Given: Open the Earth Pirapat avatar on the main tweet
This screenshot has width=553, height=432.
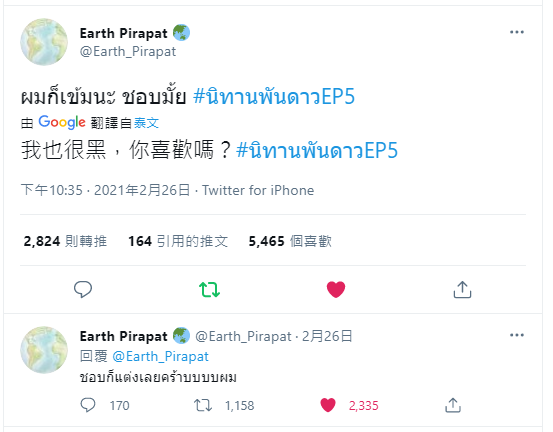Looking at the screenshot, I should tap(44, 42).
